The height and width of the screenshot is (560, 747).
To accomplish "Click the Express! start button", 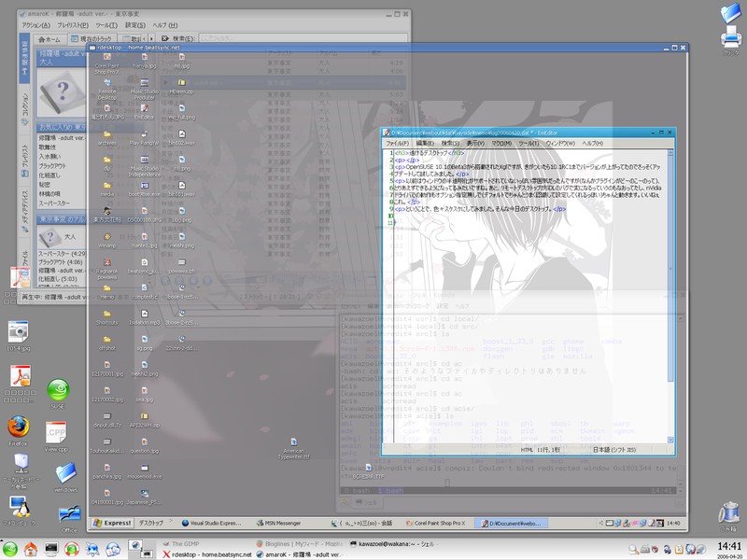I will [111, 524].
